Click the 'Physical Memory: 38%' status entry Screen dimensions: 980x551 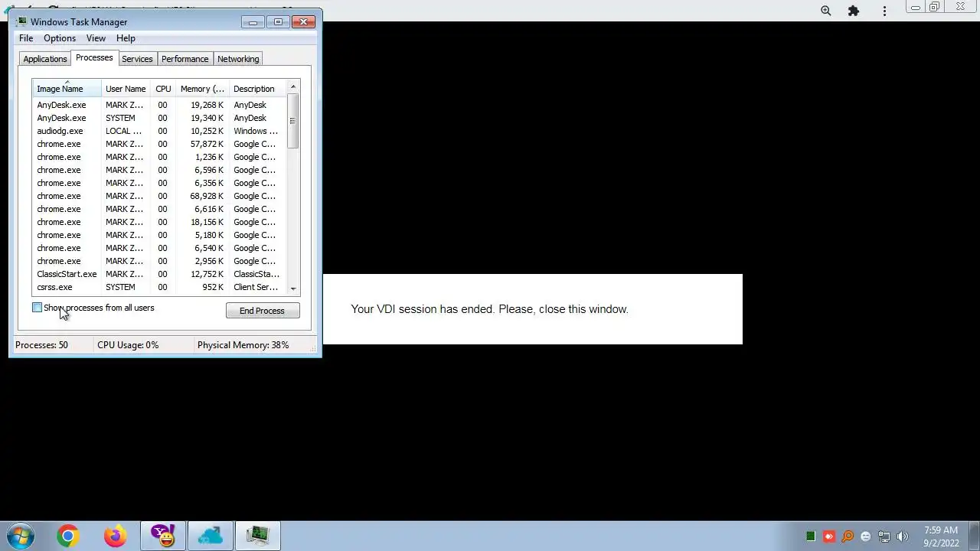(x=243, y=345)
